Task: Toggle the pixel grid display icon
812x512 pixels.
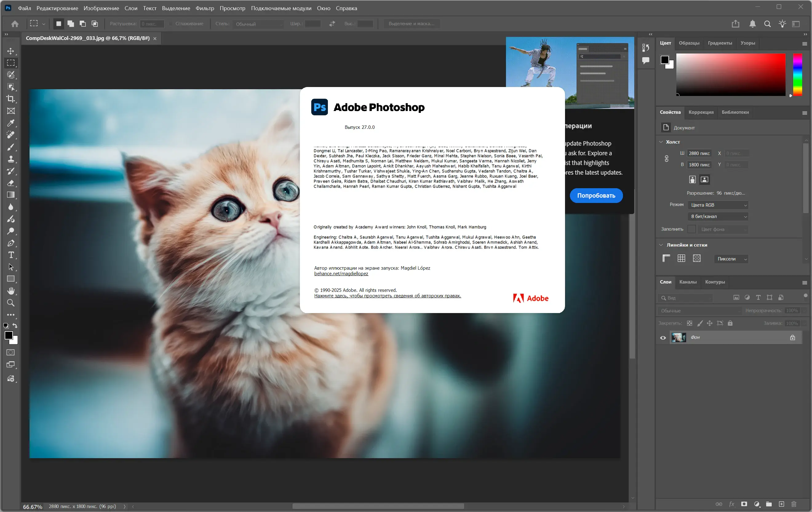Action: click(697, 259)
